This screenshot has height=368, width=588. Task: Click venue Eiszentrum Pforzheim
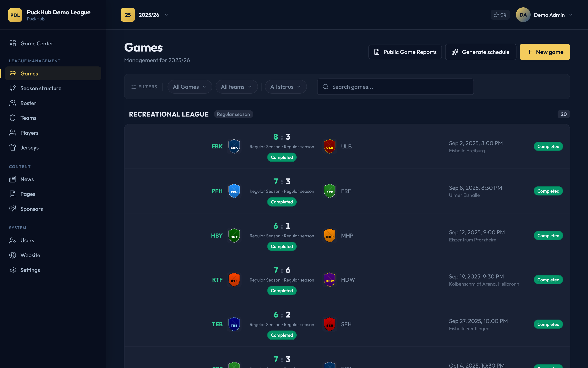coord(473,240)
